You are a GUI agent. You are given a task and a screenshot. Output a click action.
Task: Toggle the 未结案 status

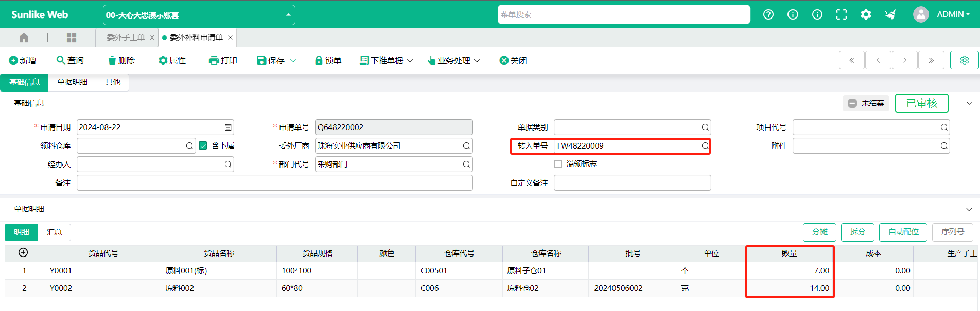pos(866,103)
